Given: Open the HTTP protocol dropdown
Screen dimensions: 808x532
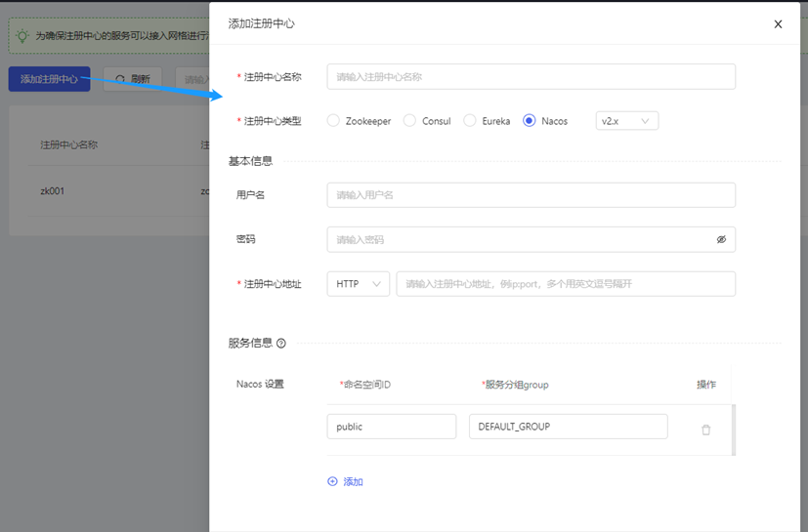Looking at the screenshot, I should click(359, 284).
